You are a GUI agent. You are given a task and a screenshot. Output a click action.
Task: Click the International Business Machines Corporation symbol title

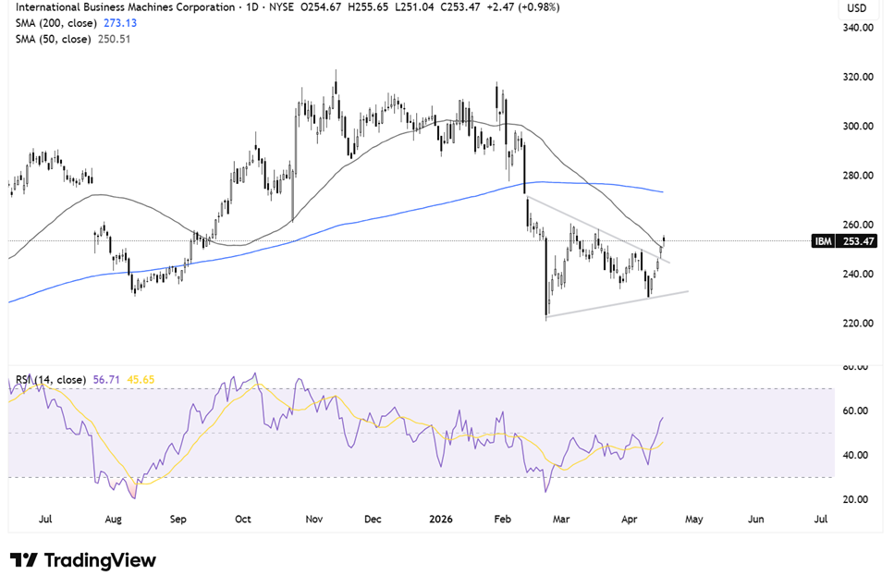125,7
